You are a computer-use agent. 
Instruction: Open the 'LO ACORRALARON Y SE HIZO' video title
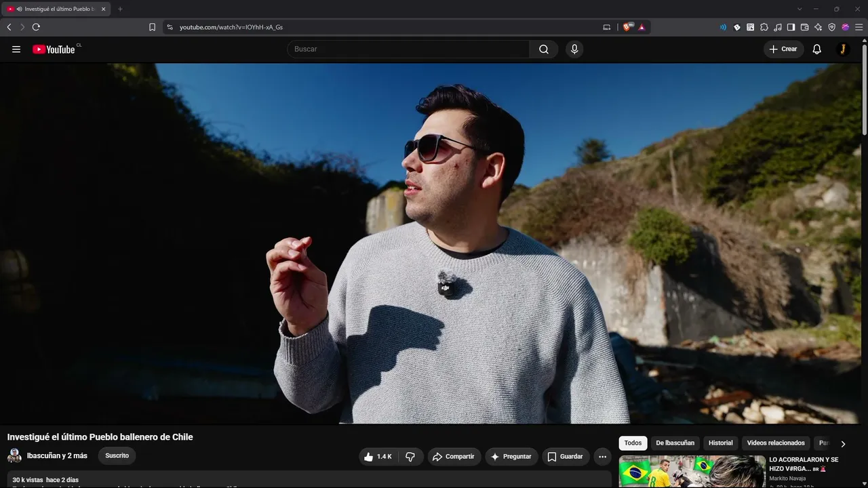tap(804, 464)
